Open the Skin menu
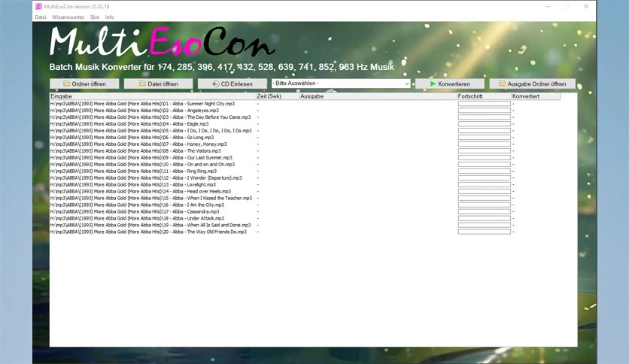Screen dimensions: 629x364 coord(95,17)
